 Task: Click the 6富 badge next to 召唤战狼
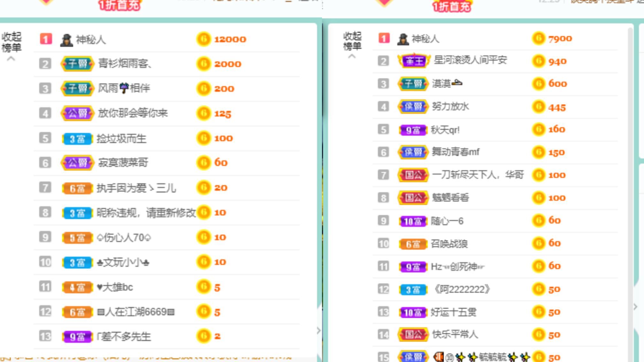pyautogui.click(x=413, y=244)
